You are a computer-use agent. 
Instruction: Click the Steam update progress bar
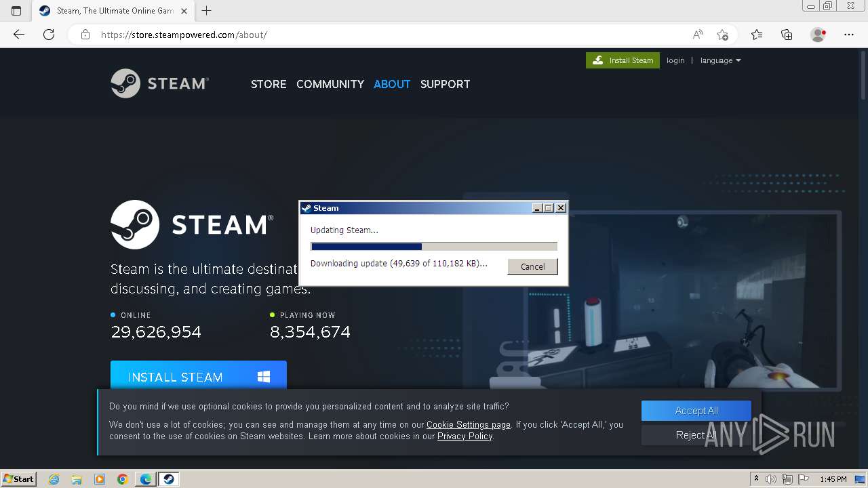434,247
